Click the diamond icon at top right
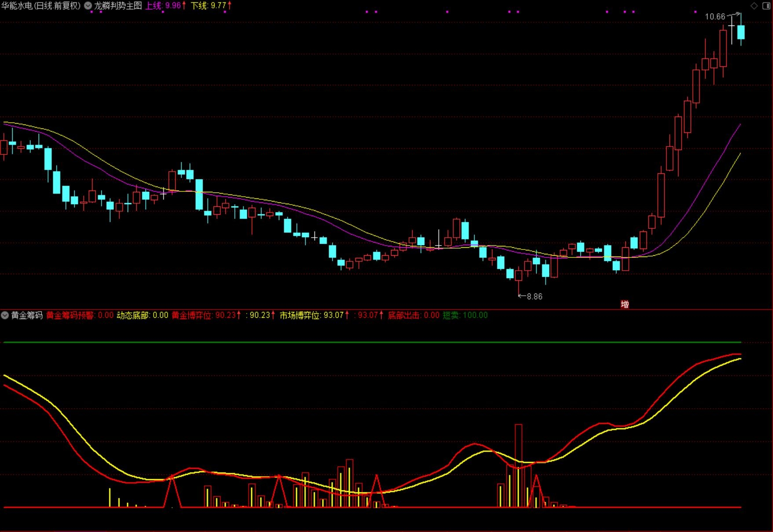 pos(754,6)
